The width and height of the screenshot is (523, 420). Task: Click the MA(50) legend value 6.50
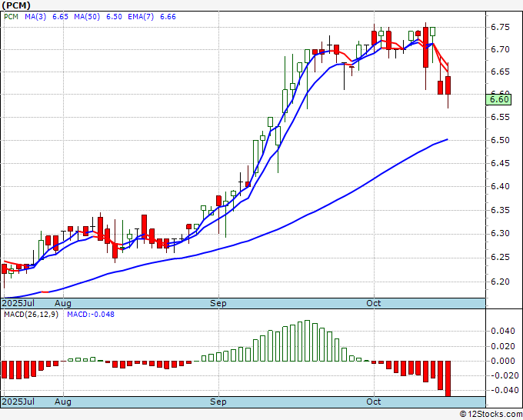coord(114,17)
